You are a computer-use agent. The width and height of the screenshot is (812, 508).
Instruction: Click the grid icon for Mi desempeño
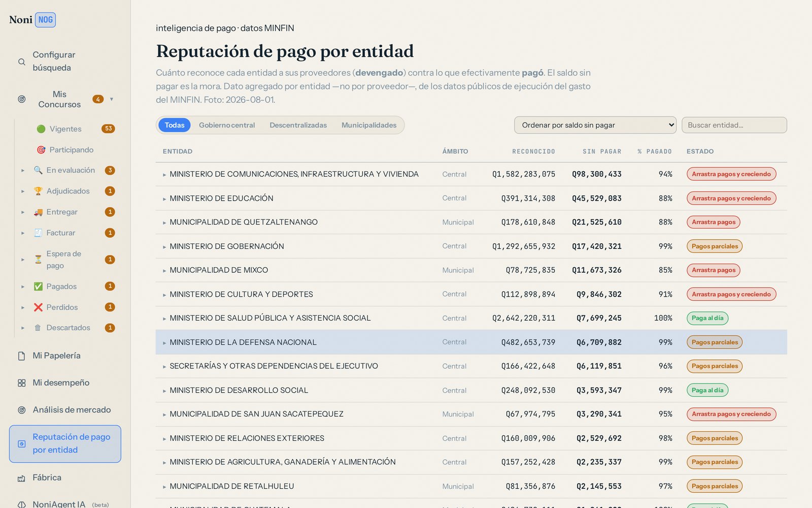pos(21,383)
